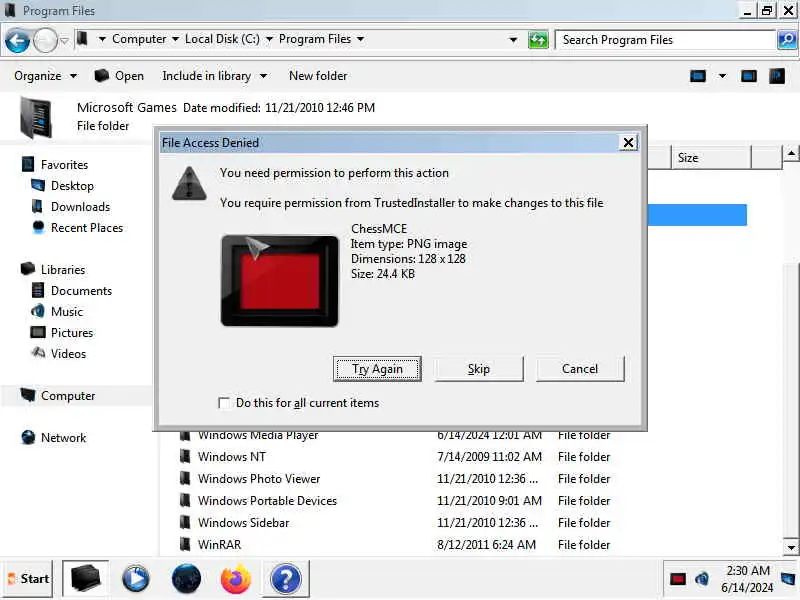Screen dimensions: 800x600
Task: Click the Microsoft Games folder details icon
Action: (36, 117)
